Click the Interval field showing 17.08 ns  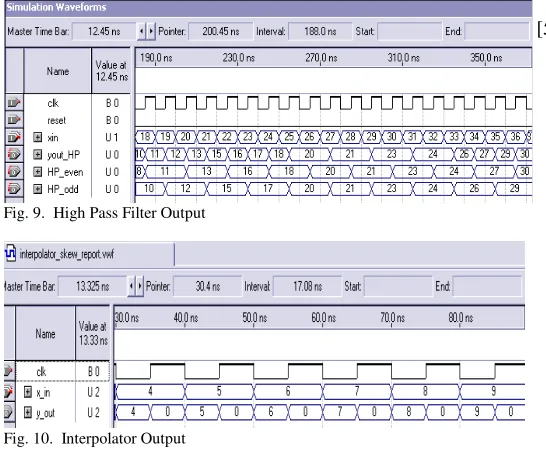(307, 286)
